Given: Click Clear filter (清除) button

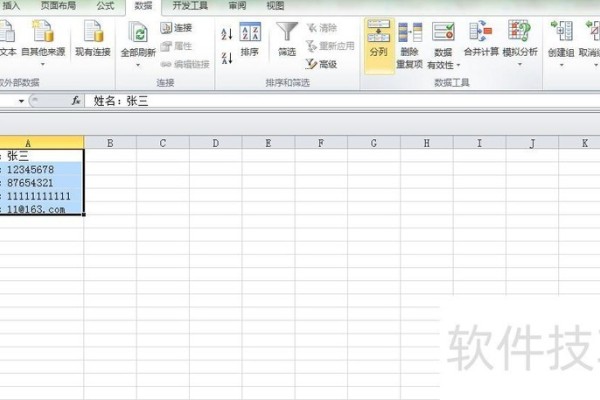Looking at the screenshot, I should tap(322, 28).
